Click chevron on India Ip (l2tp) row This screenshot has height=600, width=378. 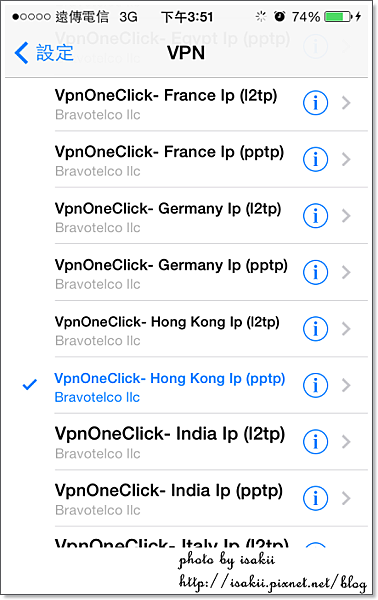346,442
